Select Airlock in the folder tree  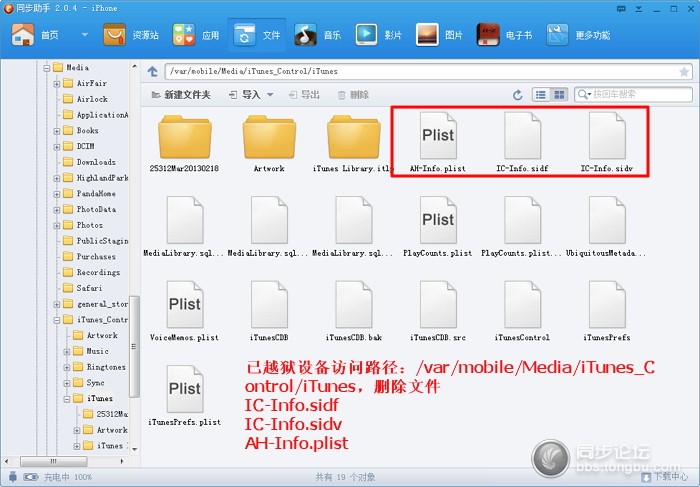(x=85, y=99)
